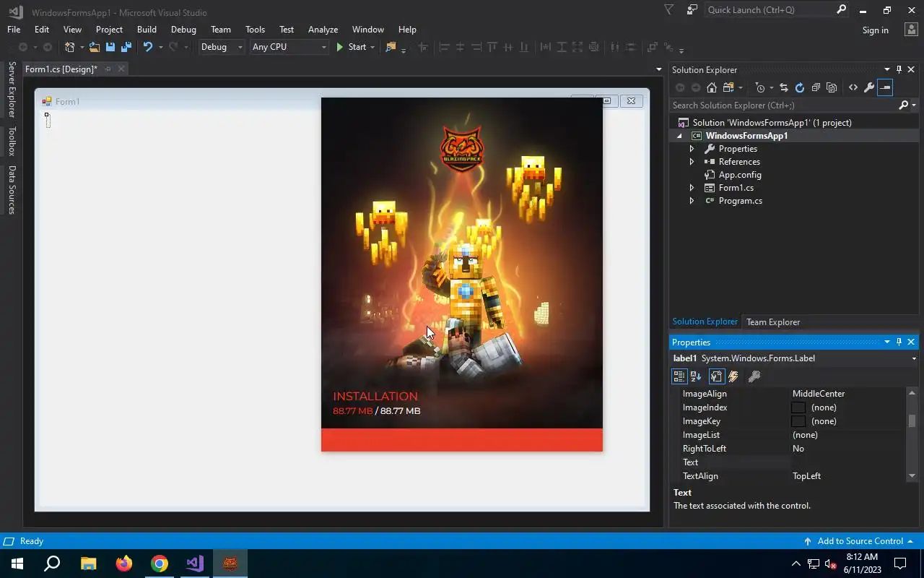Expand the References node
This screenshot has height=578, width=924.
pyautogui.click(x=692, y=162)
